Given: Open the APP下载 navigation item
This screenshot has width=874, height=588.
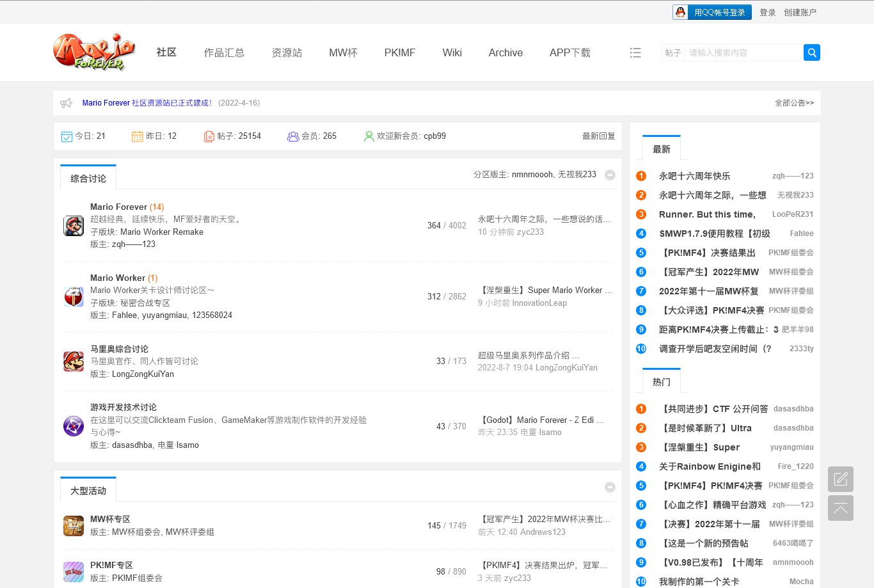Looking at the screenshot, I should tap(570, 52).
